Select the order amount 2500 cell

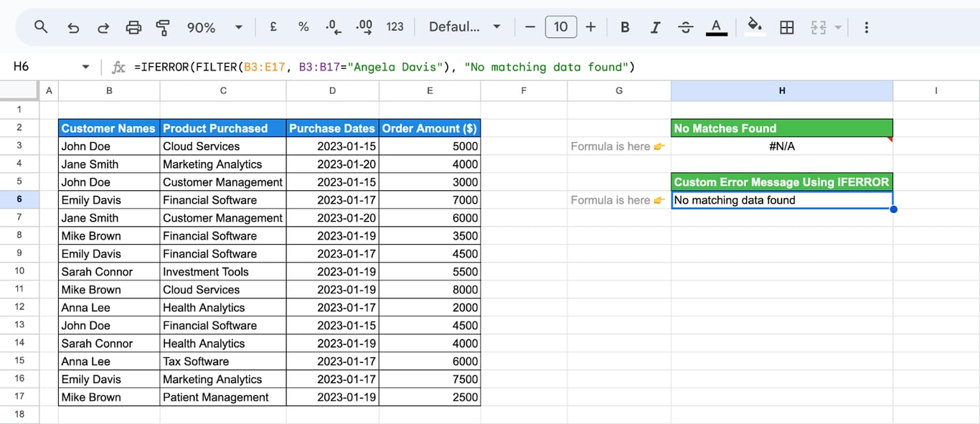[430, 397]
